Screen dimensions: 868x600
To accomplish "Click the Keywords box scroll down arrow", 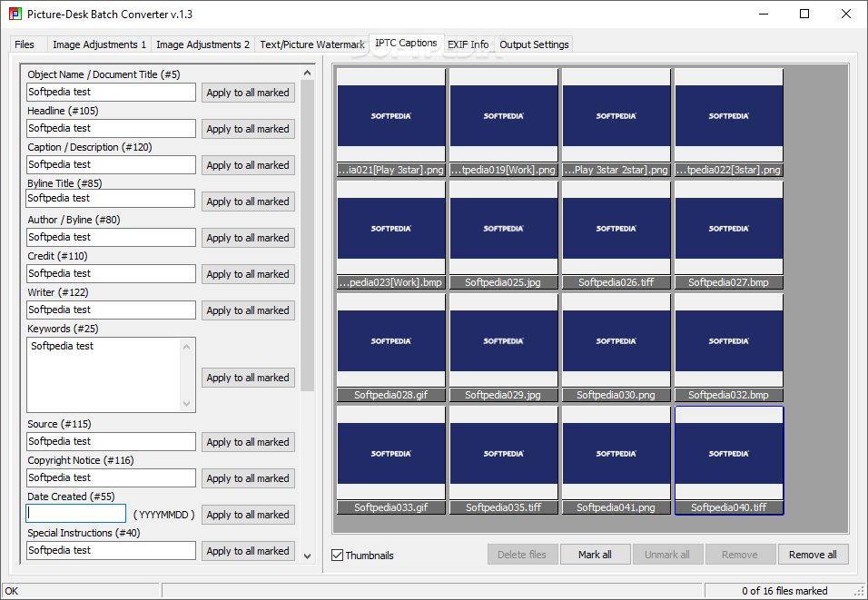I will click(x=186, y=404).
